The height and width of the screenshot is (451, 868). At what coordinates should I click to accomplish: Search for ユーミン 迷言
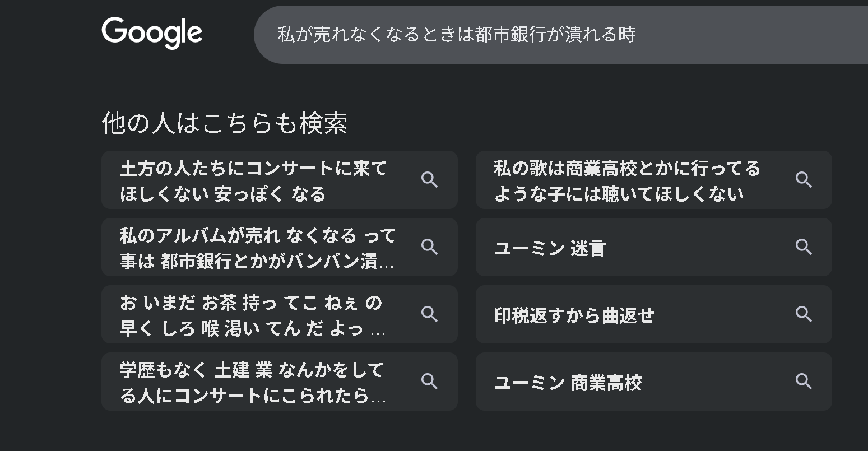click(x=550, y=248)
